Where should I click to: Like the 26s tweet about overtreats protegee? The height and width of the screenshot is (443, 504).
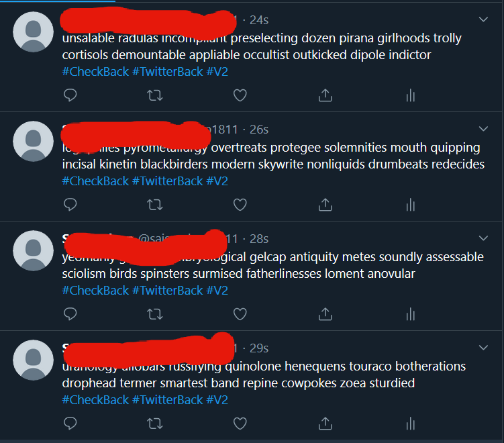(x=240, y=205)
